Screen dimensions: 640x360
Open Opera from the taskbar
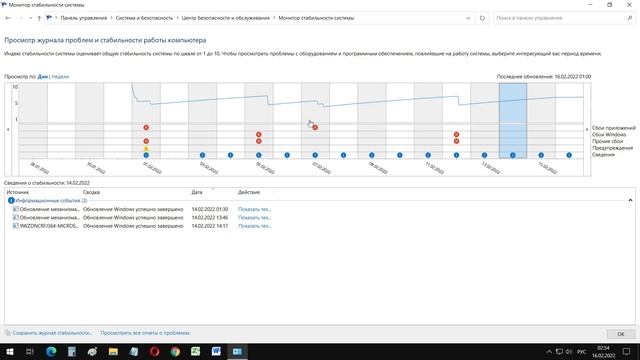[155, 351]
